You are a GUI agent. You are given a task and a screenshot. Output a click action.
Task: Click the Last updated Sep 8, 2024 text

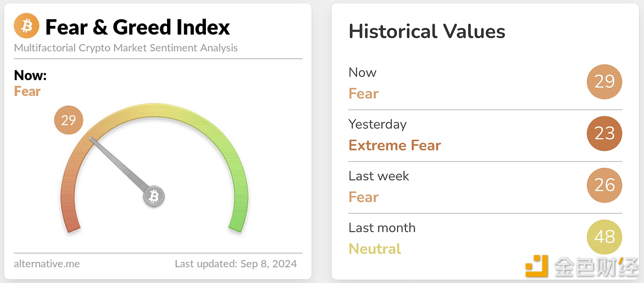(x=236, y=264)
